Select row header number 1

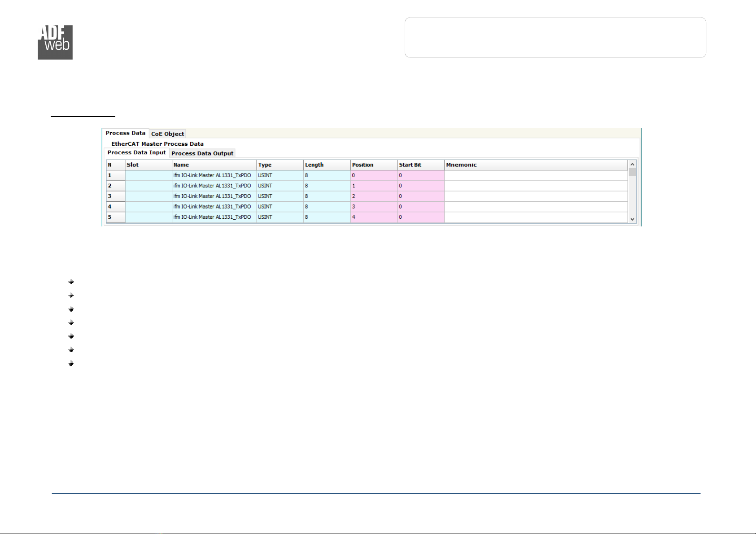(x=115, y=175)
